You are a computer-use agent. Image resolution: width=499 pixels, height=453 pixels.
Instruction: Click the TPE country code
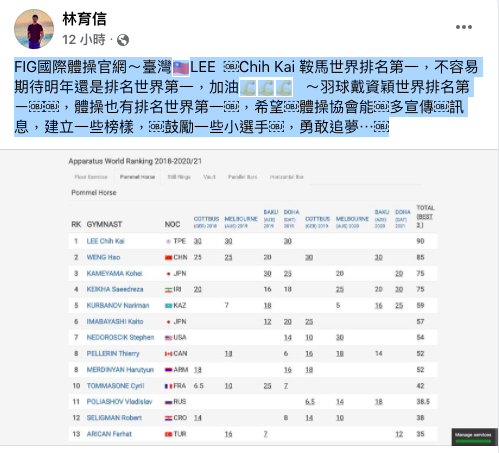click(x=180, y=241)
